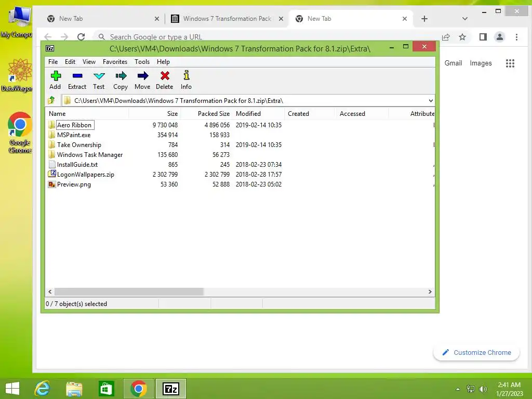Sort by Created column header
Viewport: 532px width, 399px height.
coord(311,114)
